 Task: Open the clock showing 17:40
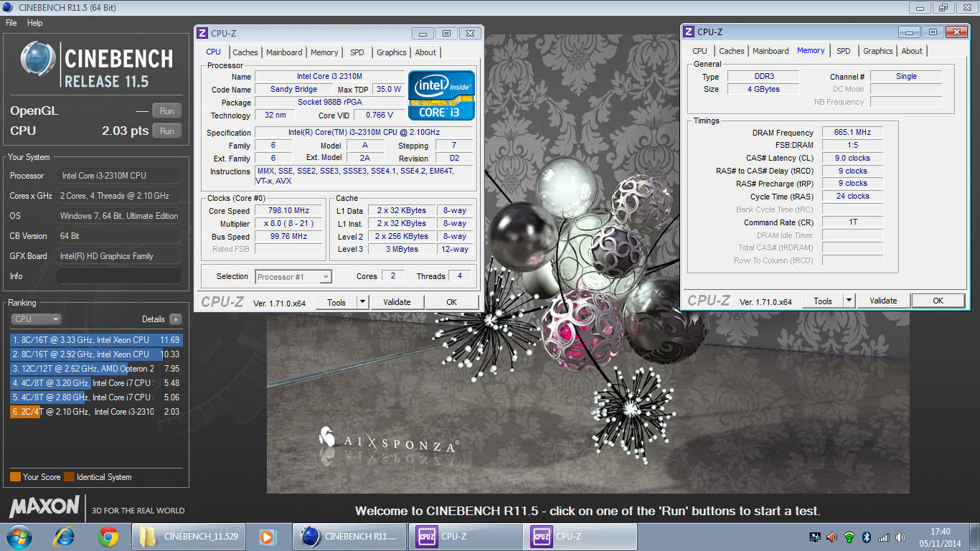click(940, 537)
